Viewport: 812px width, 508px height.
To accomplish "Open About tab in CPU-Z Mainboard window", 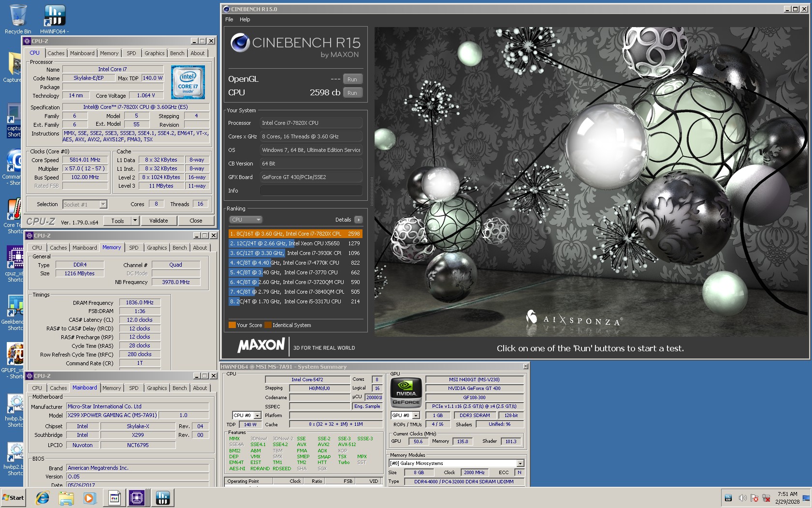I will [200, 388].
